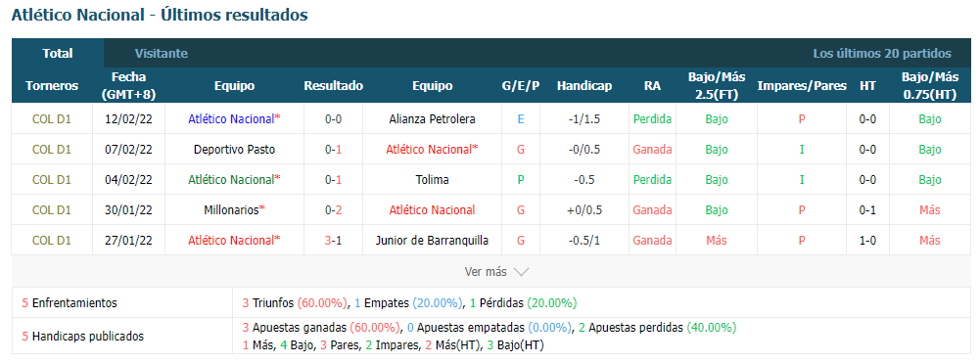Image resolution: width=980 pixels, height=363 pixels.
Task: Click the Handicap column header
Action: [584, 86]
